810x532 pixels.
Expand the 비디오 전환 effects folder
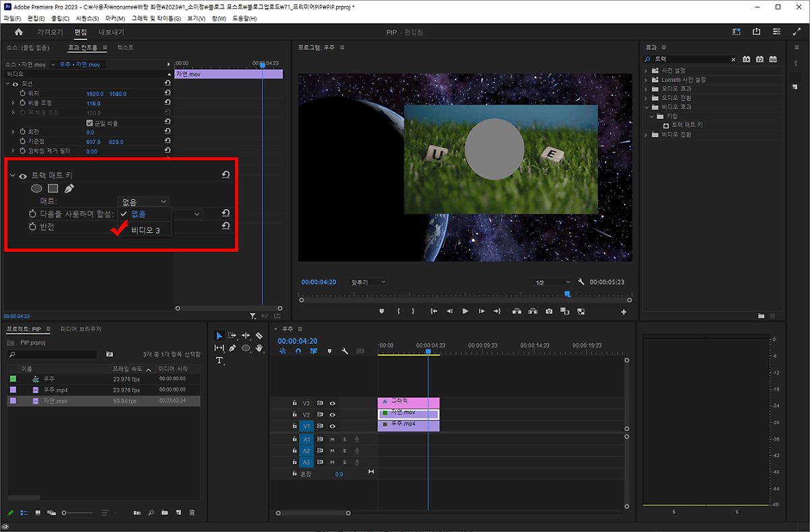tap(646, 134)
